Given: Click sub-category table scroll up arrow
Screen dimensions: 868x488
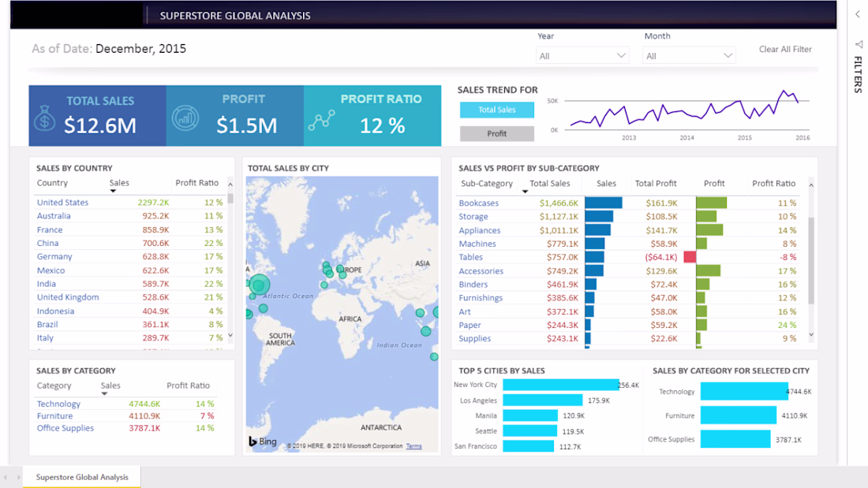Looking at the screenshot, I should (811, 185).
